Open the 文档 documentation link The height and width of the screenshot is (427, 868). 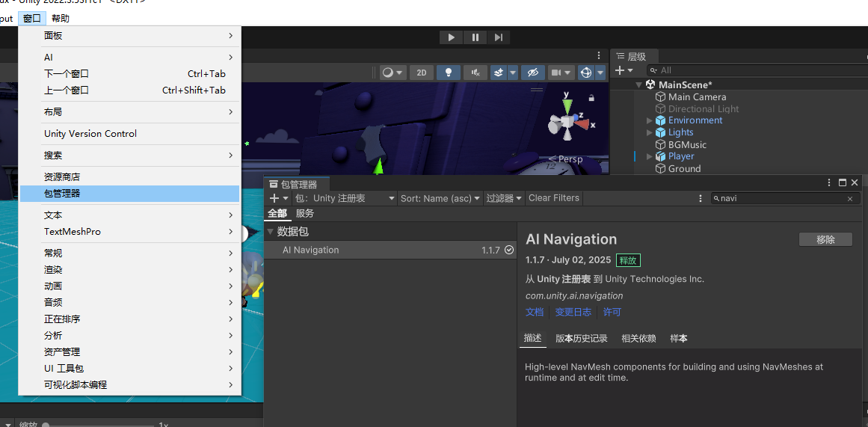(x=535, y=312)
